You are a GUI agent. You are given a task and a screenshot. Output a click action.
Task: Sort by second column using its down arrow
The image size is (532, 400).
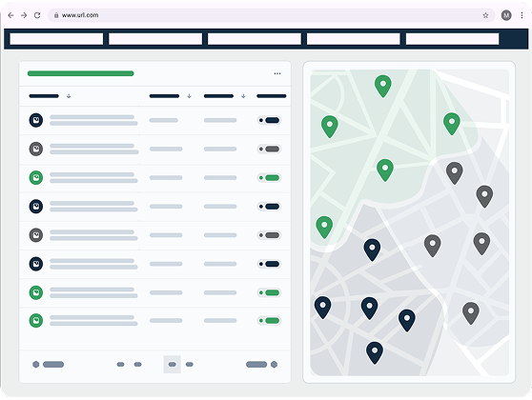tap(190, 96)
